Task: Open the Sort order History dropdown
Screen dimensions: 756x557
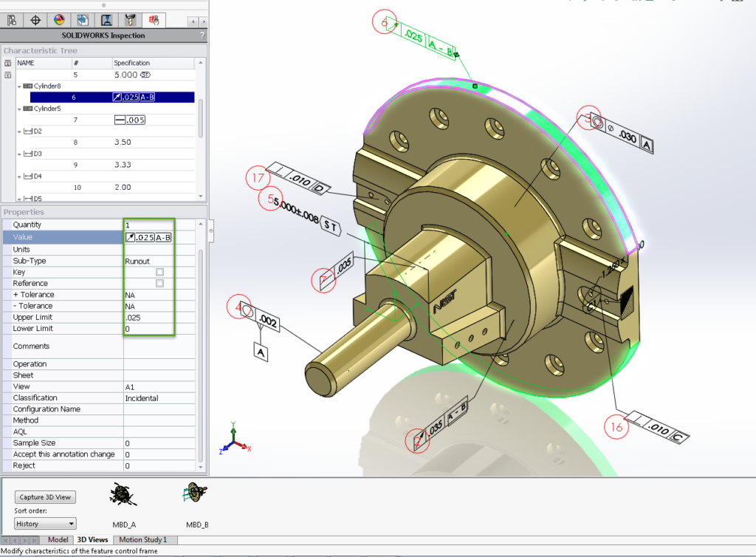Action: pyautogui.click(x=45, y=524)
